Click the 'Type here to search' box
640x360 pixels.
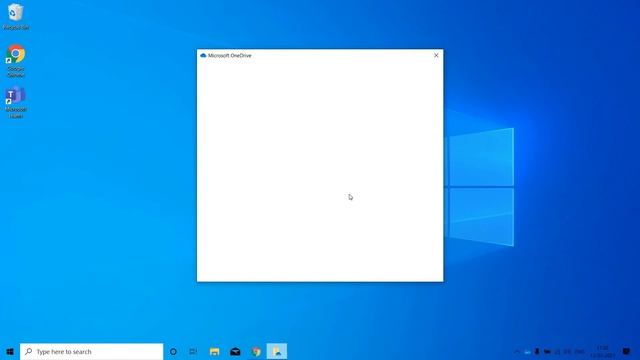tap(91, 351)
